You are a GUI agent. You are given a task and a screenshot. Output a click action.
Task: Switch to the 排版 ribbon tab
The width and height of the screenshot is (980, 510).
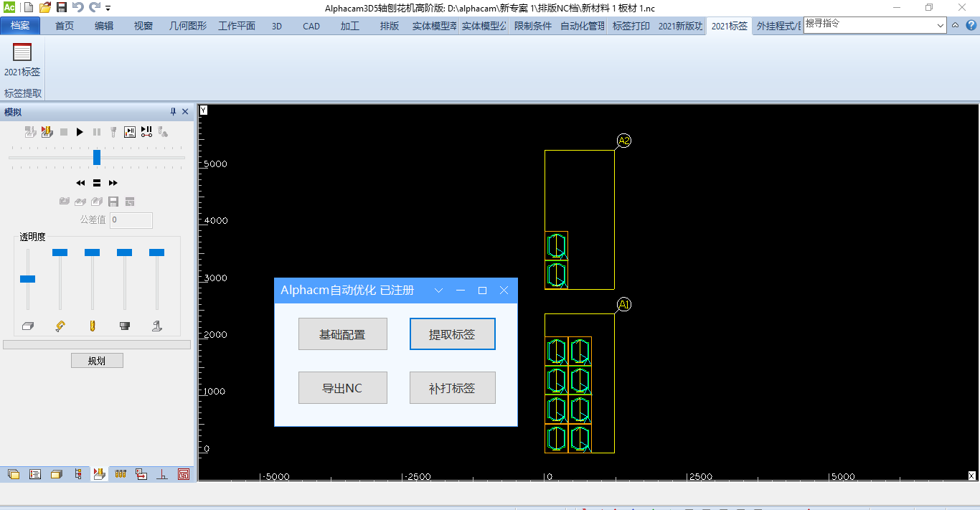tap(390, 26)
